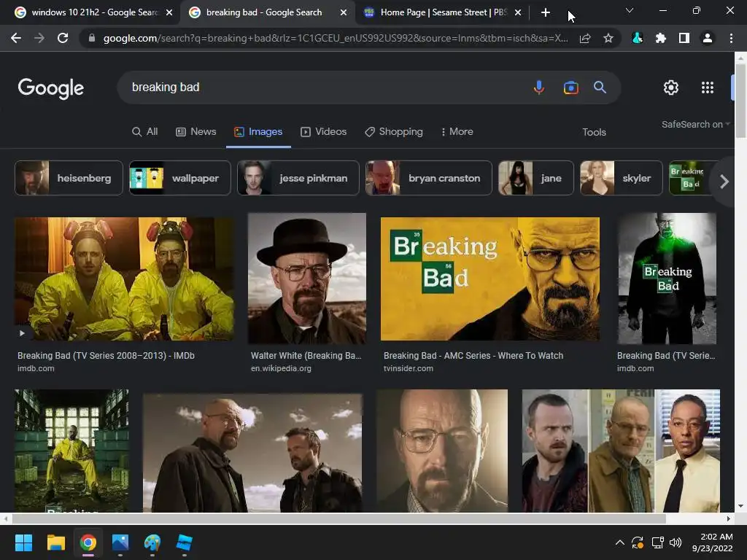Open the tab search dropdown arrow
Image resolution: width=747 pixels, height=560 pixels.
[630, 10]
